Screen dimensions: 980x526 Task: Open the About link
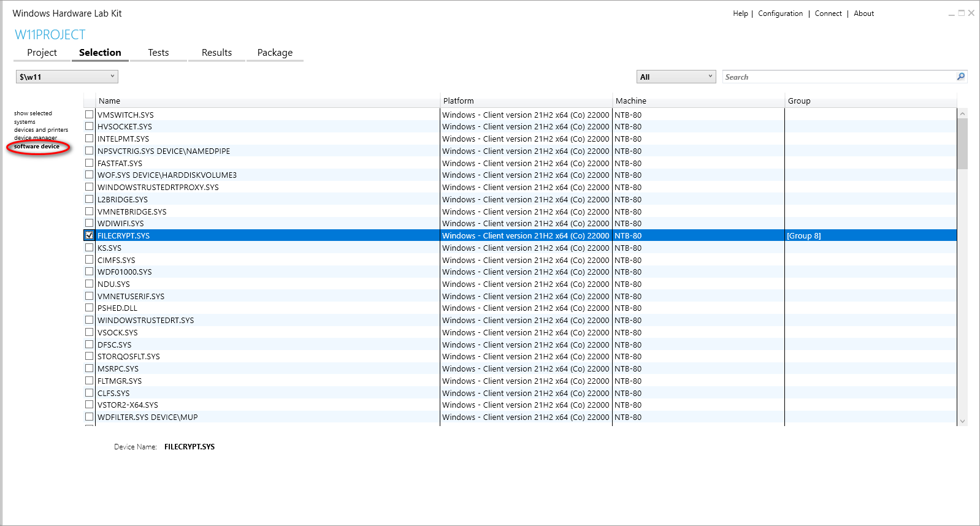tap(863, 13)
